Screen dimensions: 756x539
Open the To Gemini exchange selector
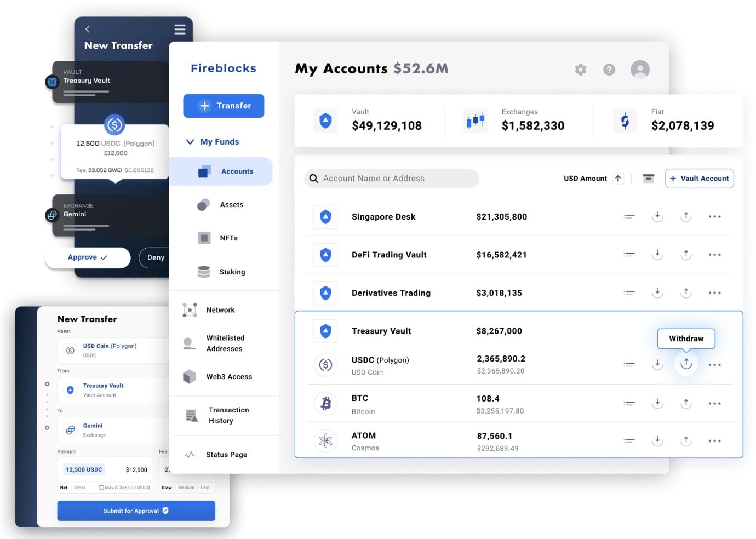[x=113, y=430]
